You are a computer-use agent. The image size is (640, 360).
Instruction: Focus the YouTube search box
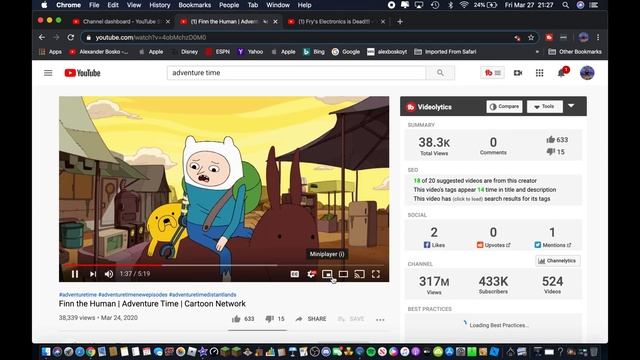pos(296,73)
